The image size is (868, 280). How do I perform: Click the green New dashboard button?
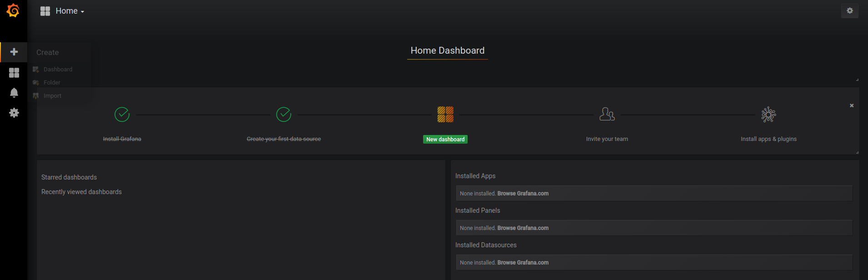click(x=445, y=140)
